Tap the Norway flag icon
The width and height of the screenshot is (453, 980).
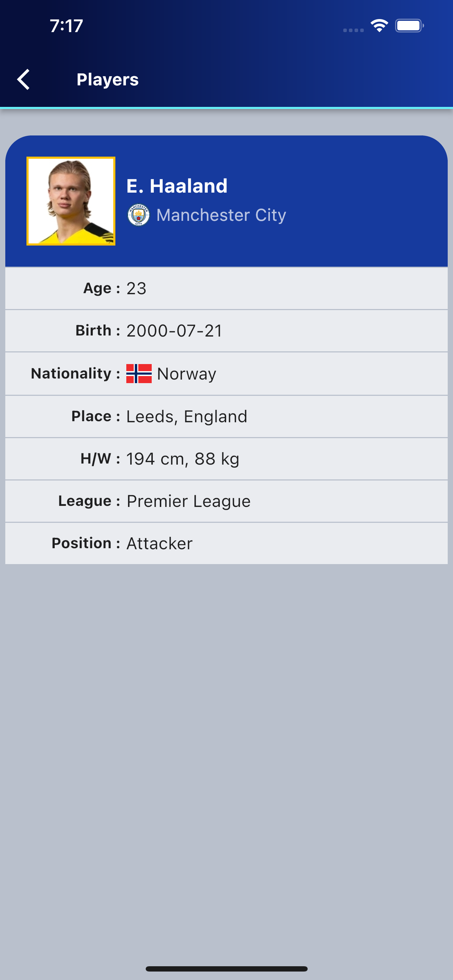pyautogui.click(x=139, y=374)
